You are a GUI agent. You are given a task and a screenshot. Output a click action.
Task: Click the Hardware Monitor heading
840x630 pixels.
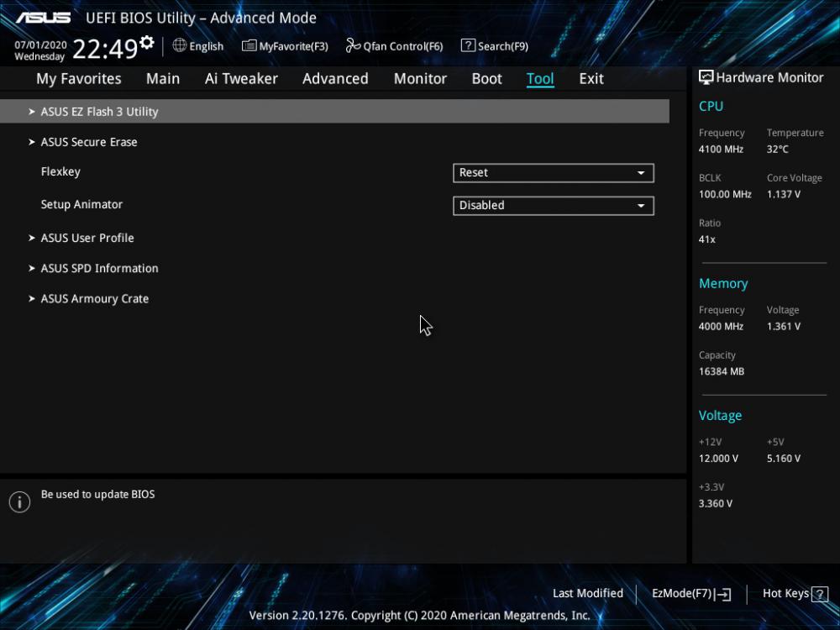pyautogui.click(x=769, y=77)
